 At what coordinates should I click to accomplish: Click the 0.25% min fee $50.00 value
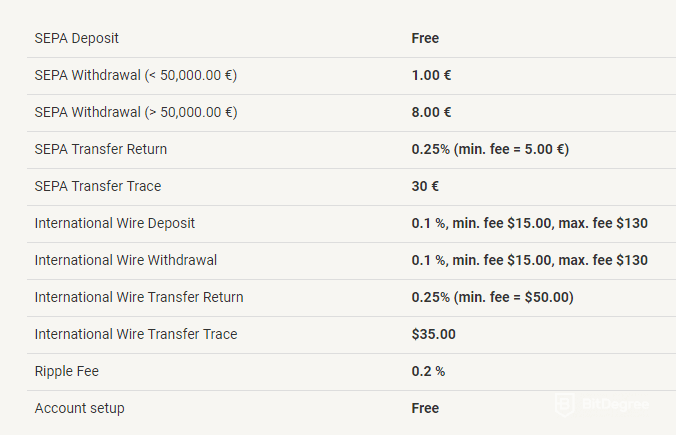[492, 297]
